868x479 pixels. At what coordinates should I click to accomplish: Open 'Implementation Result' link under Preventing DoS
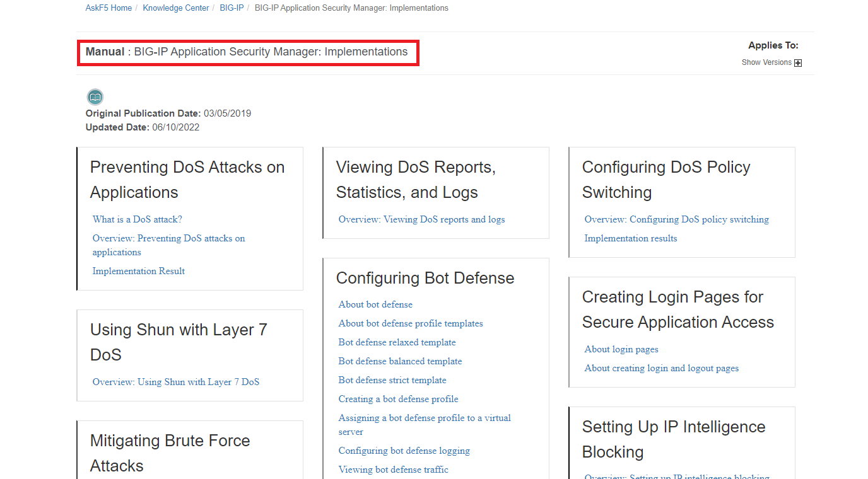pyautogui.click(x=139, y=271)
